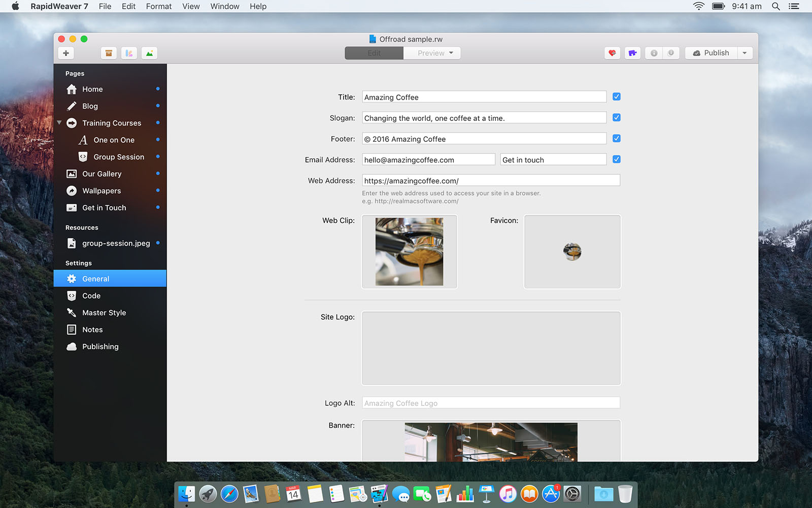
Task: Click the Favicon image well
Action: tap(572, 251)
